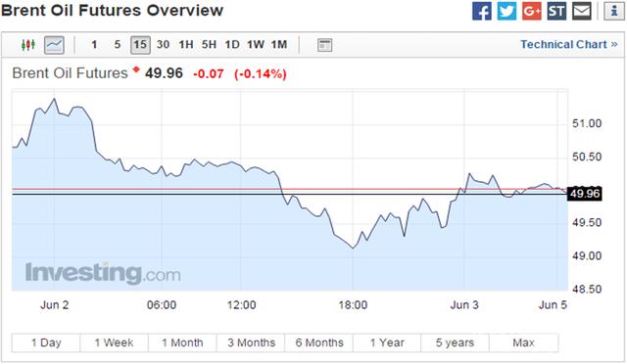
Task: Share chart via Twitter icon
Action: coord(506,11)
